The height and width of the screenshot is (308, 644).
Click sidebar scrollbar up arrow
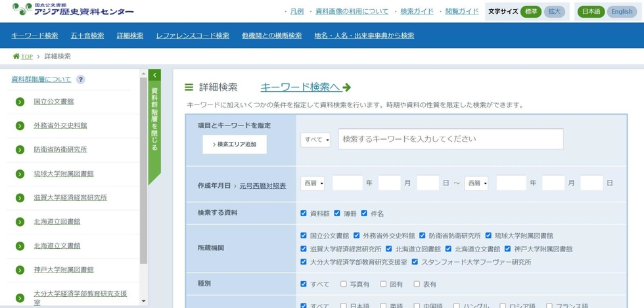143,74
